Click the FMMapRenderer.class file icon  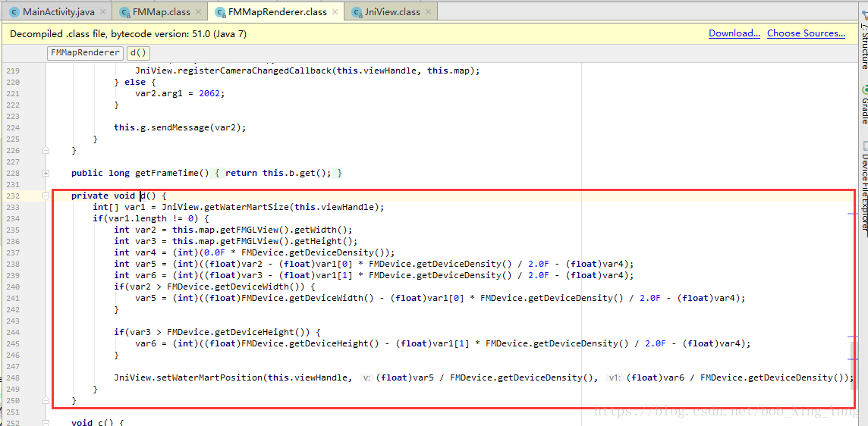220,12
